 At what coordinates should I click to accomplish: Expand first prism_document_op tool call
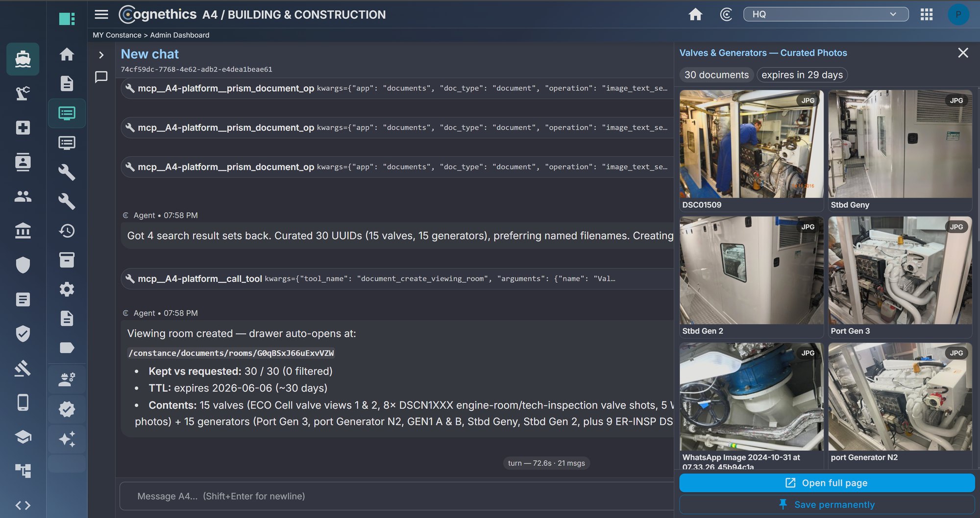(397, 88)
